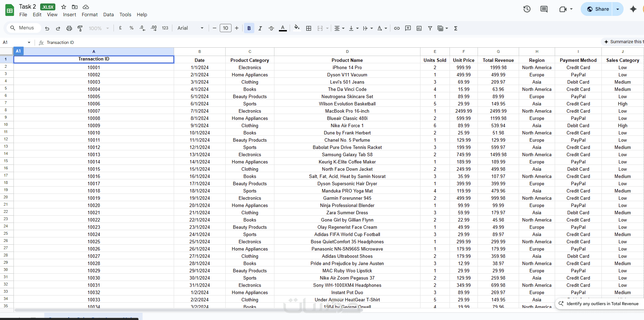Screen dimensions: 644x320
Task: Activate the paint format tool
Action: pos(80,28)
